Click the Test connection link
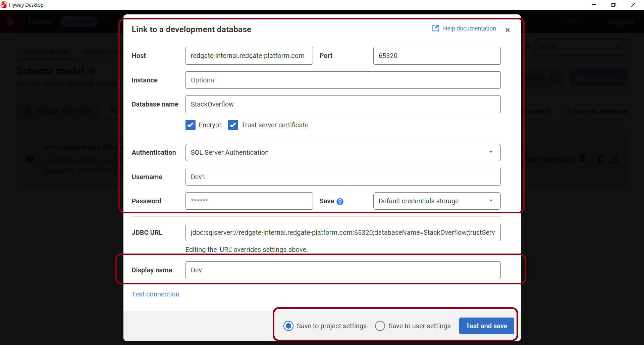This screenshot has width=644, height=345. [x=155, y=294]
